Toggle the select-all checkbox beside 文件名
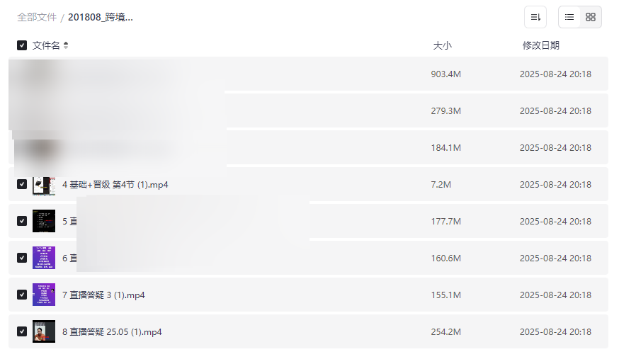Screen dimensions: 619x364 tap(22, 45)
